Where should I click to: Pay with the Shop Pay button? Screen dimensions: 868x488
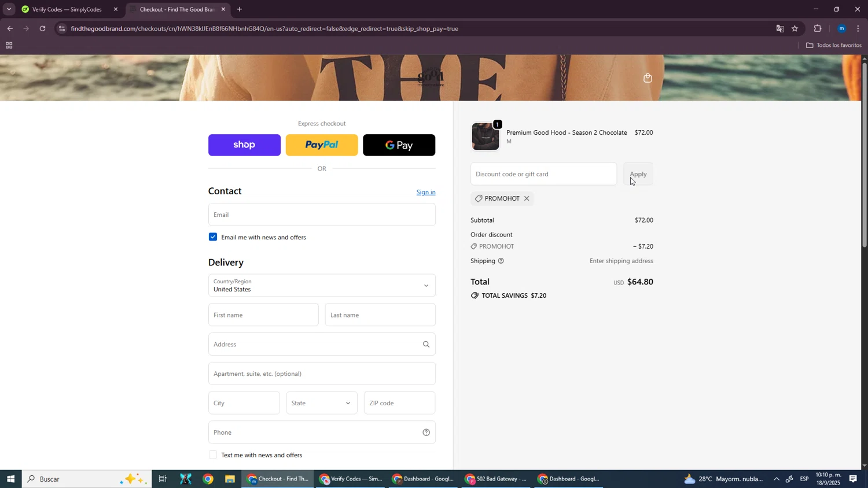[x=244, y=145]
